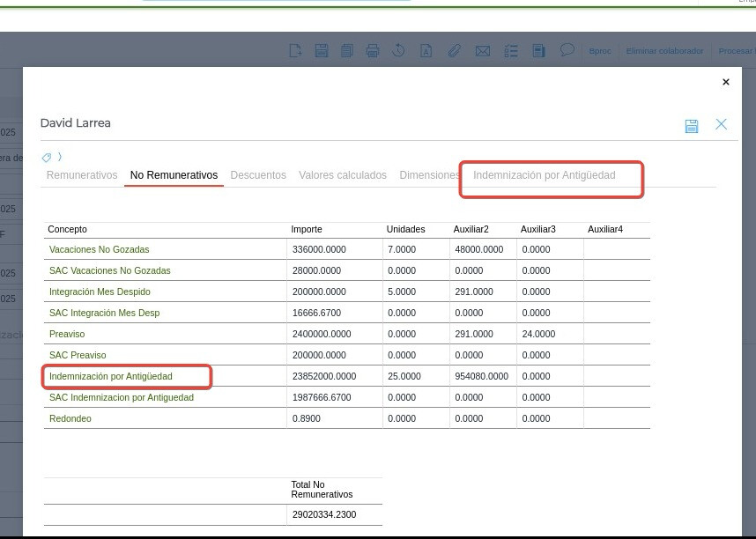Click the envelope email icon

(483, 51)
